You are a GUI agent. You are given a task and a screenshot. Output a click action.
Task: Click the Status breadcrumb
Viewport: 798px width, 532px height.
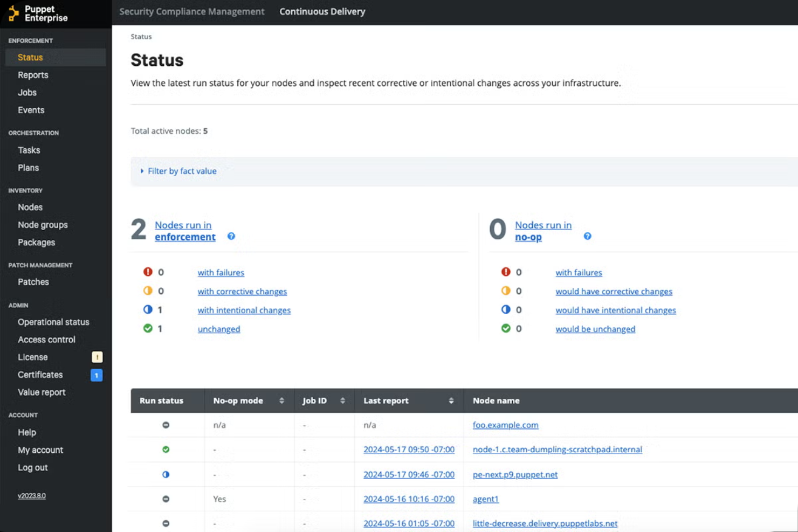click(x=140, y=37)
